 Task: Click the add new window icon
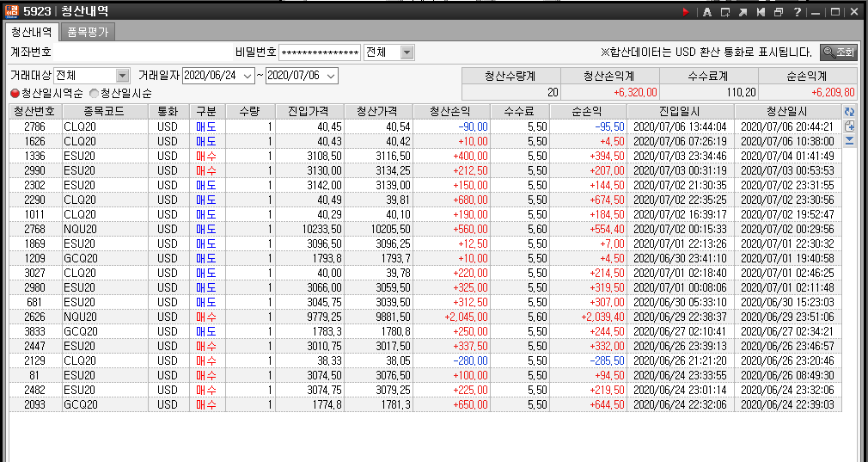(725, 12)
